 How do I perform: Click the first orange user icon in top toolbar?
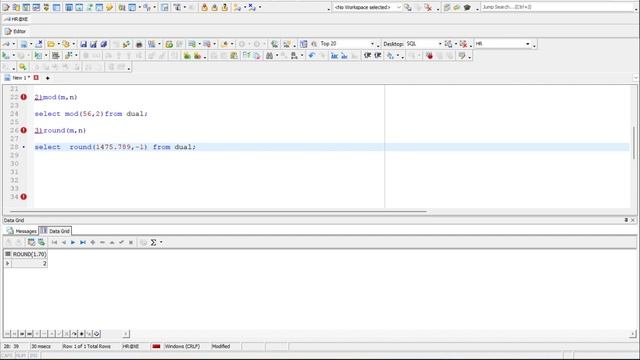tap(204, 7)
